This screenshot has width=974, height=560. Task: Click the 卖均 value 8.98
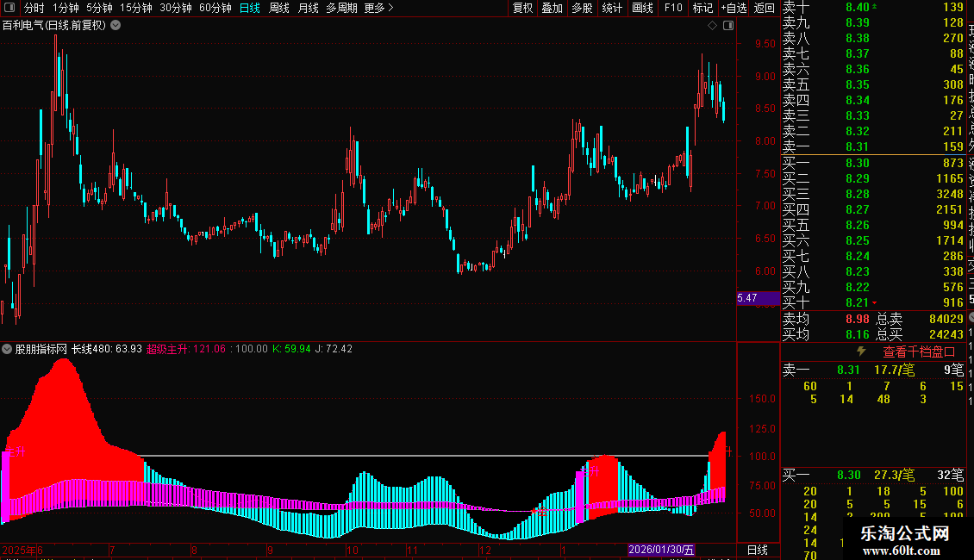[x=858, y=319]
